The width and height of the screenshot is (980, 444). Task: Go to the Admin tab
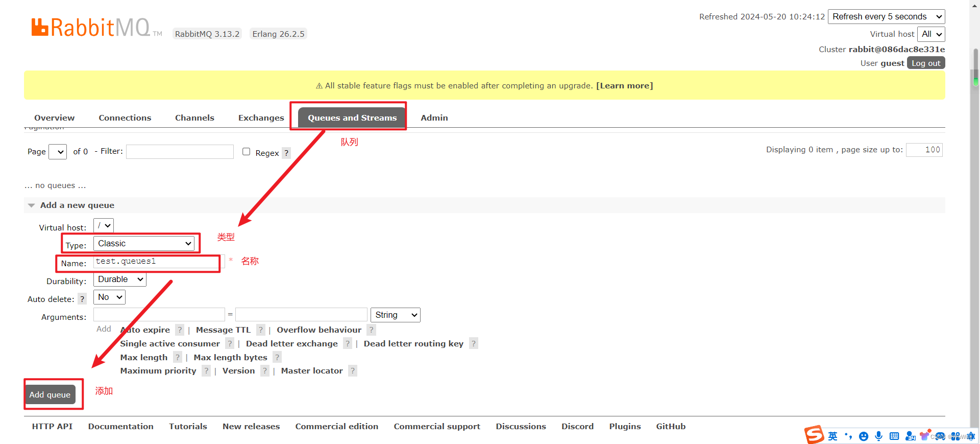coord(434,118)
